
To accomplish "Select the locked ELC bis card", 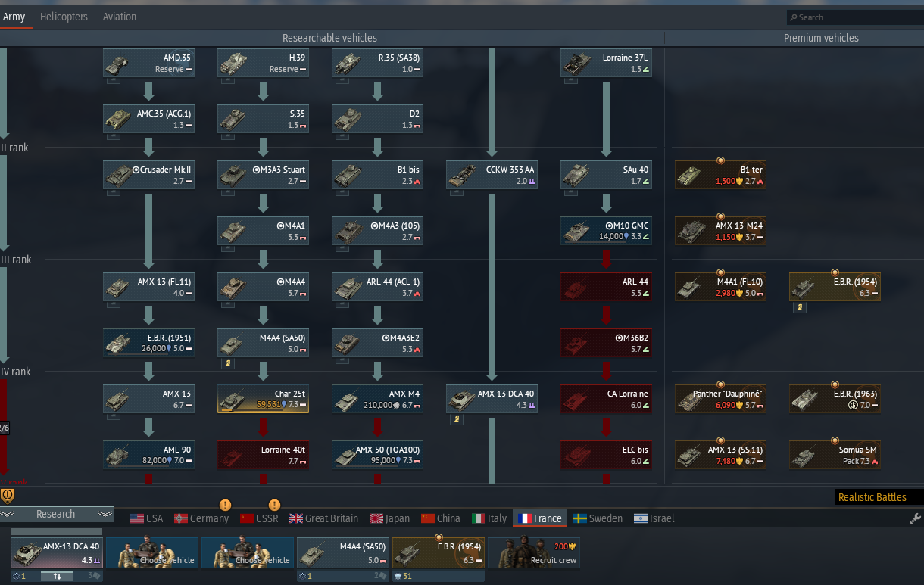I will point(607,455).
